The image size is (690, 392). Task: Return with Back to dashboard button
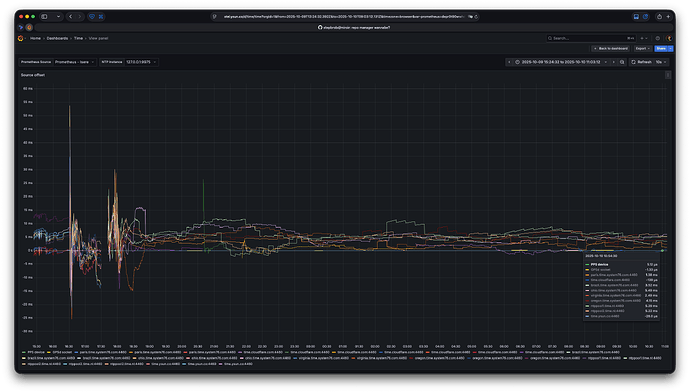(x=611, y=48)
